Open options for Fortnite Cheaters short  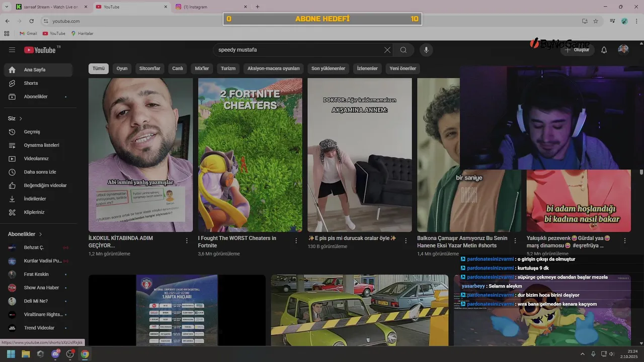(x=296, y=241)
